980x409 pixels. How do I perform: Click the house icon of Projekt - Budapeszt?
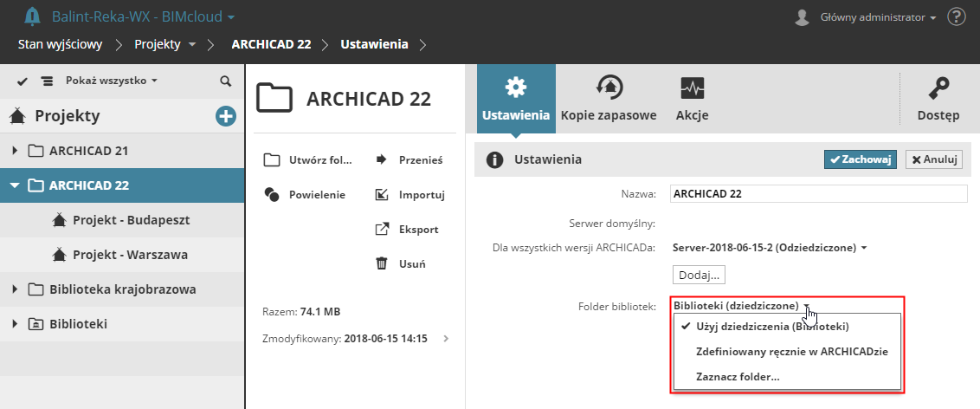point(59,219)
